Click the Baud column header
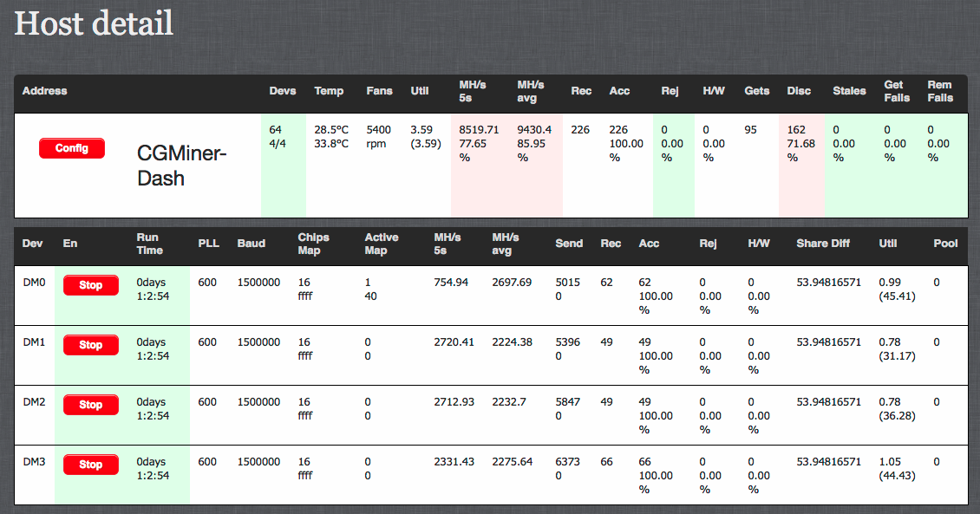980x514 pixels. [x=252, y=243]
